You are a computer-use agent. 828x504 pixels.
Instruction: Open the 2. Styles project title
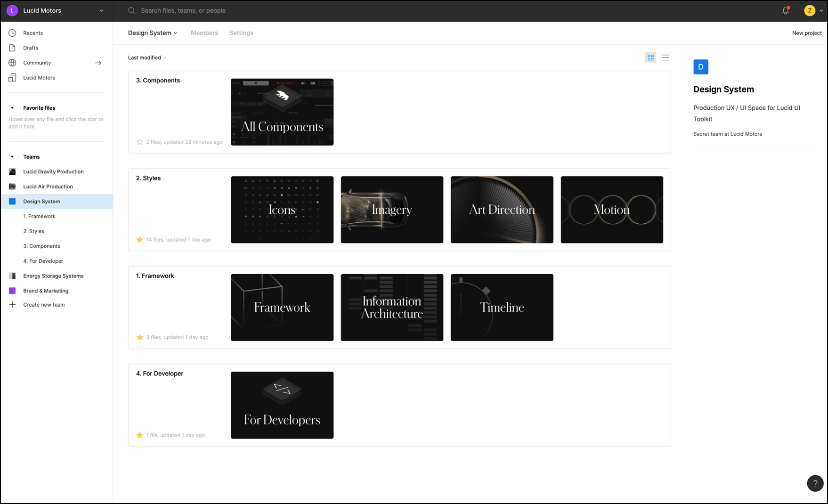[x=148, y=178]
